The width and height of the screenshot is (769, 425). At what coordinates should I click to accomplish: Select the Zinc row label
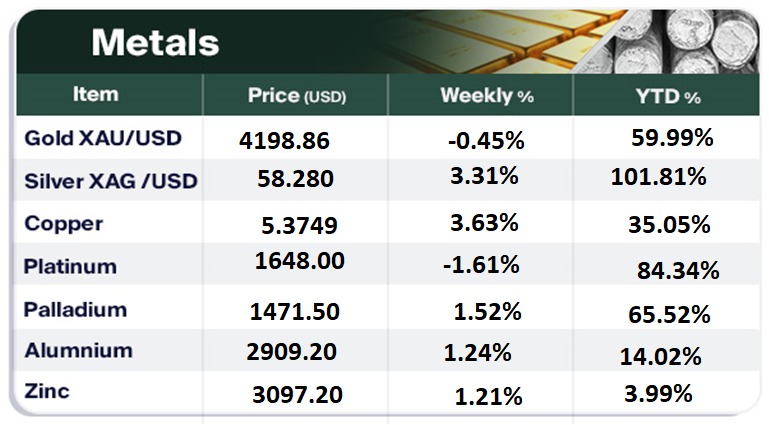click(47, 391)
